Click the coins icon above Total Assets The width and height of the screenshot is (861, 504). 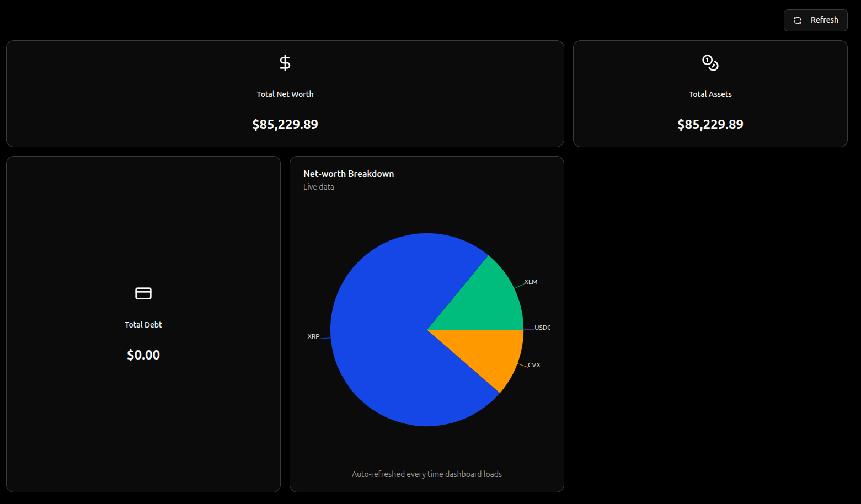(x=710, y=63)
